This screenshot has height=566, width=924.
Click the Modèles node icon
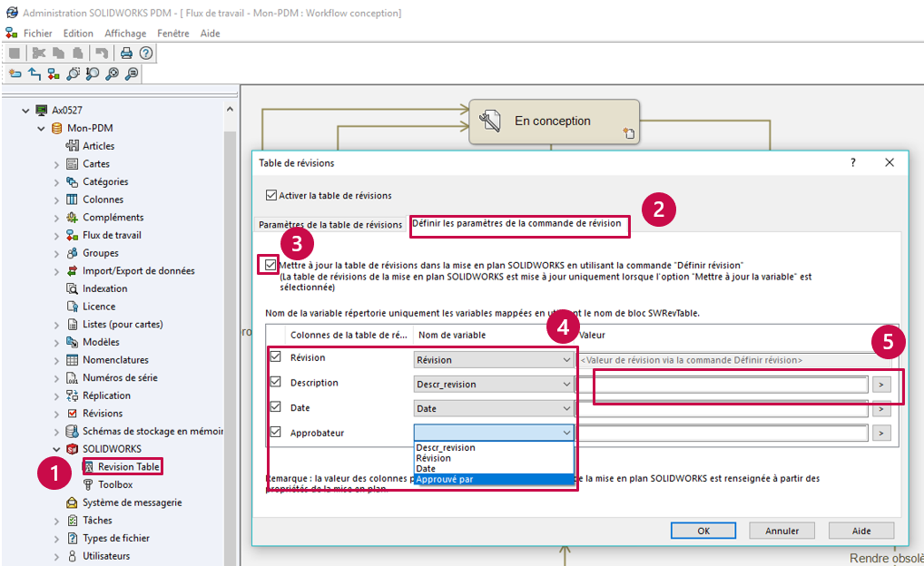click(x=72, y=342)
